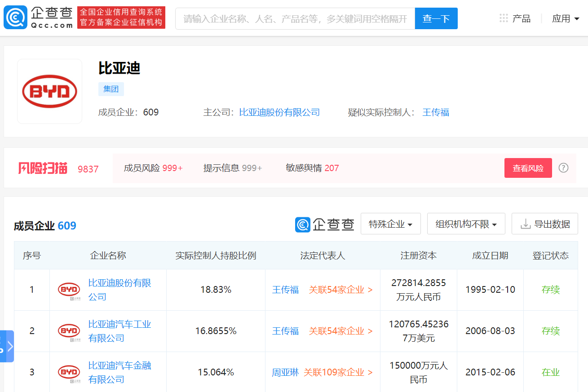Click BYD logo in 比亚迪汽车工业 row
588x392 pixels.
click(69, 331)
